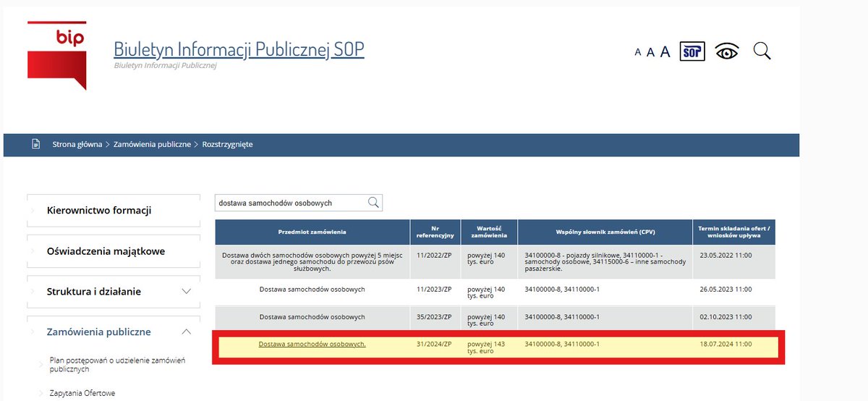Open Biuletyn Informacji Publicznej SOP title link
This screenshot has width=868, height=401.
coord(239,49)
